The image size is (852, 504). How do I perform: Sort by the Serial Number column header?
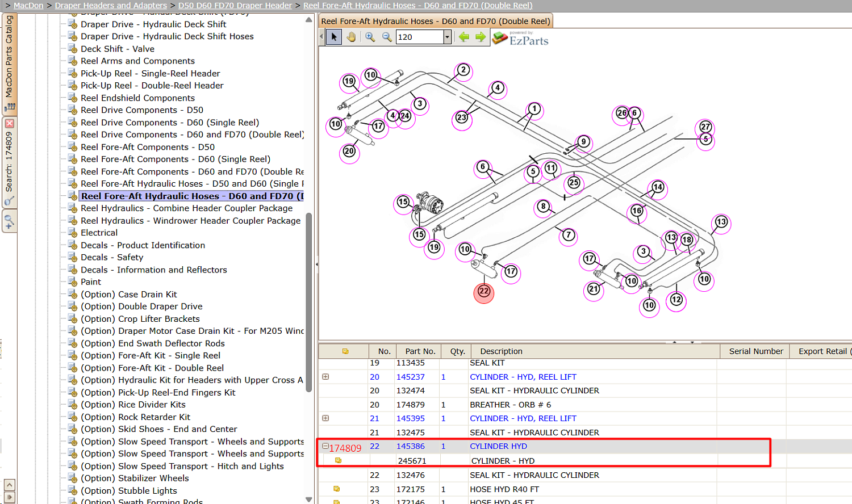756,351
